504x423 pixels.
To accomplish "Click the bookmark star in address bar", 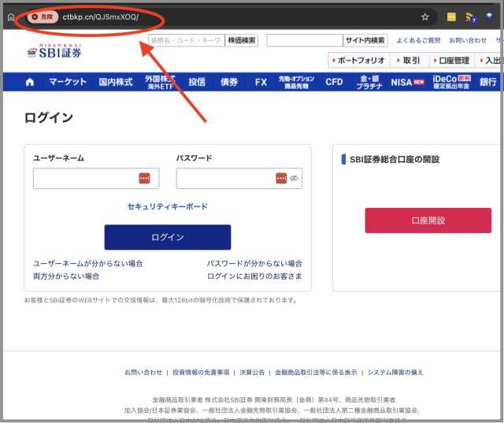I will tap(424, 17).
